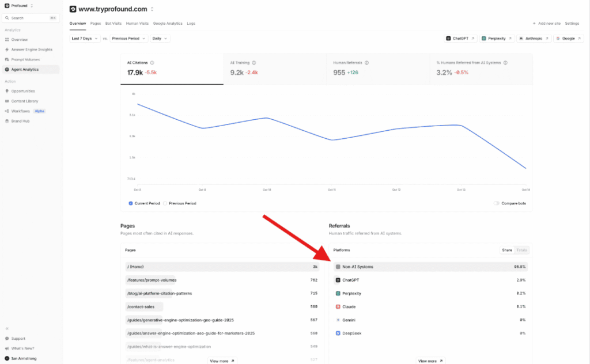Image resolution: width=590 pixels, height=364 pixels.
Task: Click the Anthropic filter button
Action: click(x=534, y=39)
